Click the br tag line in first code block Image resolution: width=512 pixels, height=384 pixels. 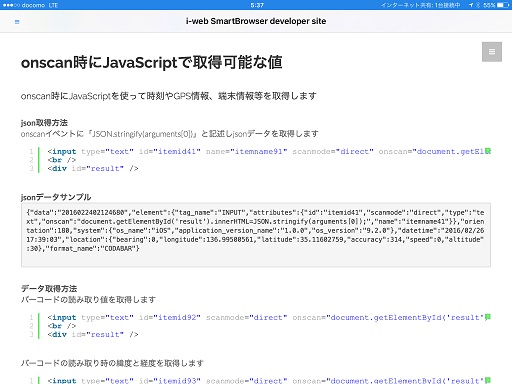point(62,160)
